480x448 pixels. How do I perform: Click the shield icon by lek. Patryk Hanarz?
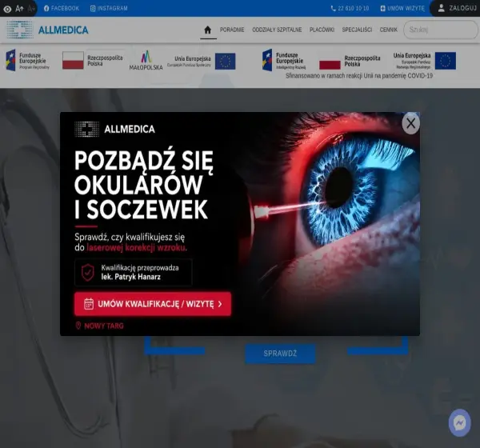(87, 272)
